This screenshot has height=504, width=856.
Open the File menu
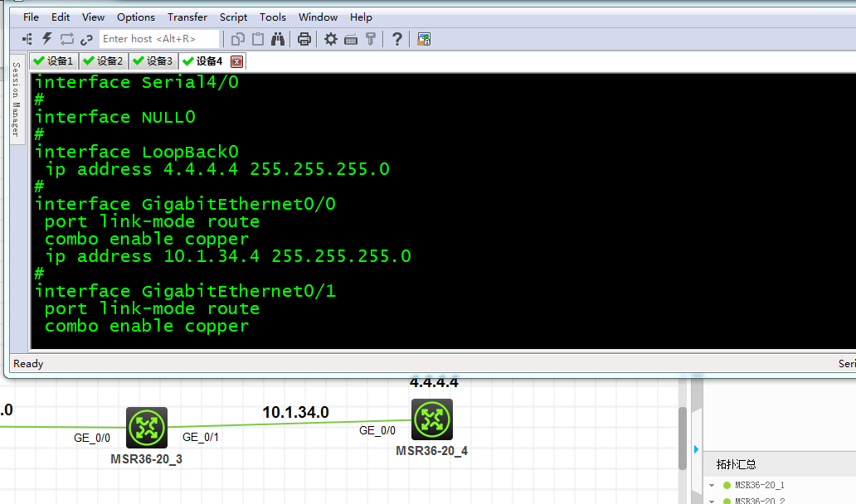point(32,17)
